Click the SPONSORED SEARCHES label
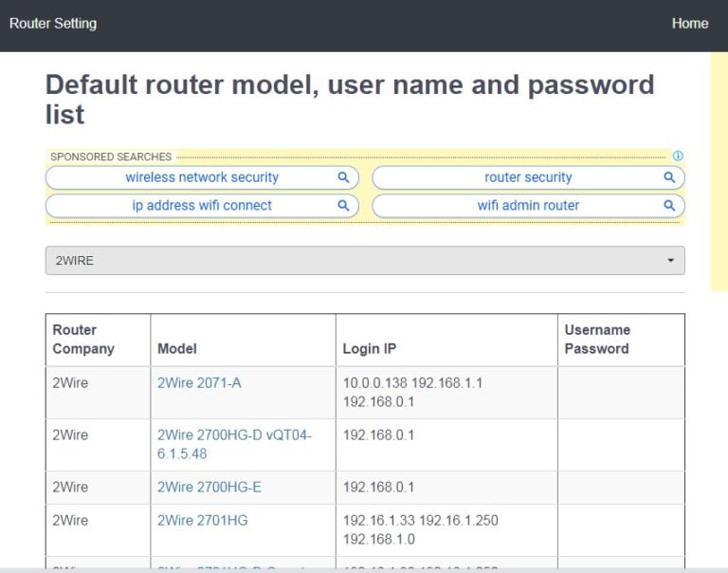This screenshot has width=728, height=573. [x=111, y=157]
